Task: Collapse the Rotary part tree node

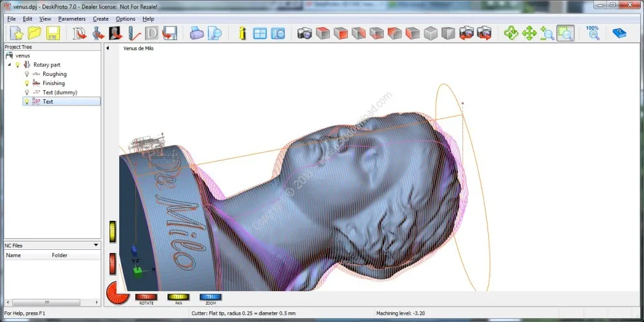Action: click(x=9, y=65)
